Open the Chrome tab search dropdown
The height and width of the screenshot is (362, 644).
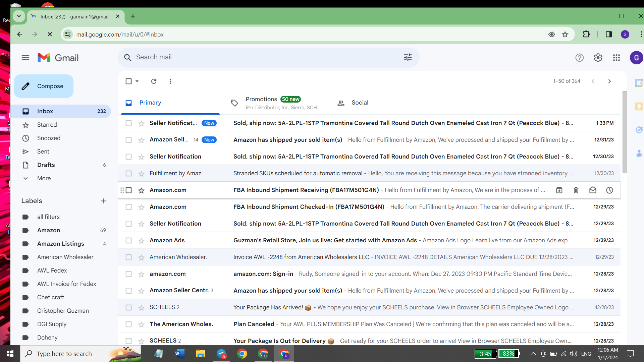tap(19, 16)
